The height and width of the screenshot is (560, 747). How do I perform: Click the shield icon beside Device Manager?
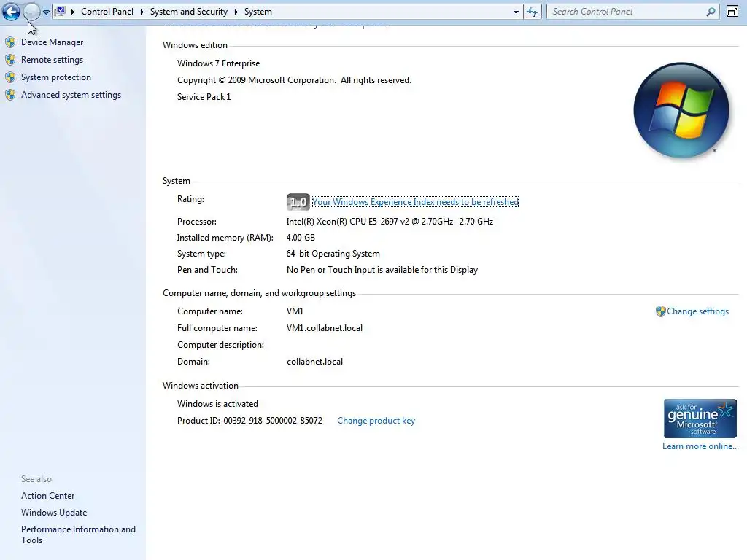coord(10,42)
